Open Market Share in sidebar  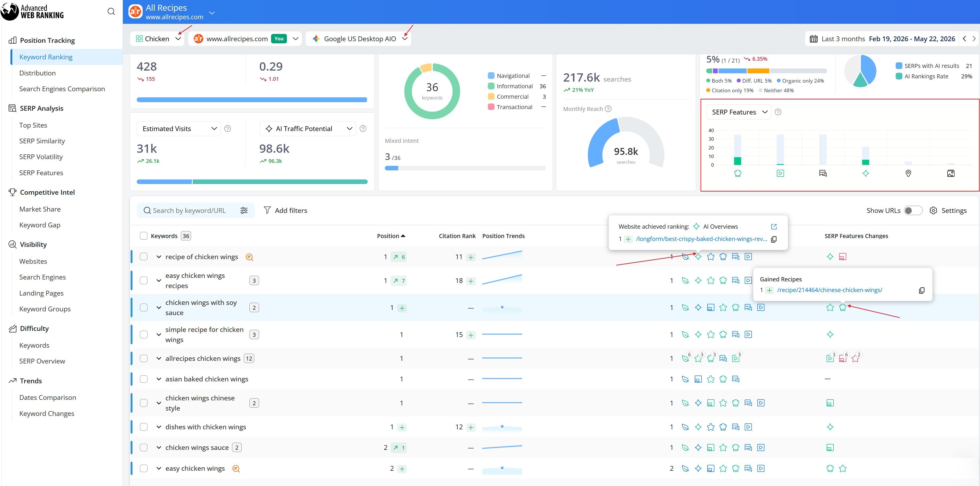[40, 209]
